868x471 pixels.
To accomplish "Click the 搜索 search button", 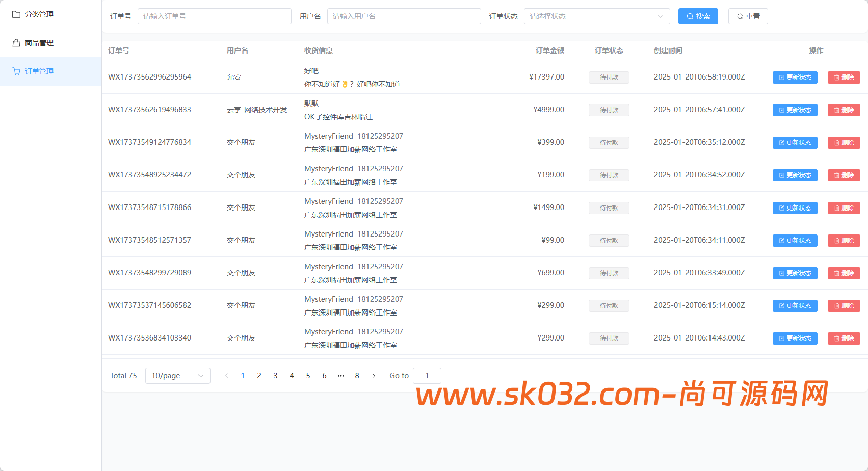I will [698, 16].
